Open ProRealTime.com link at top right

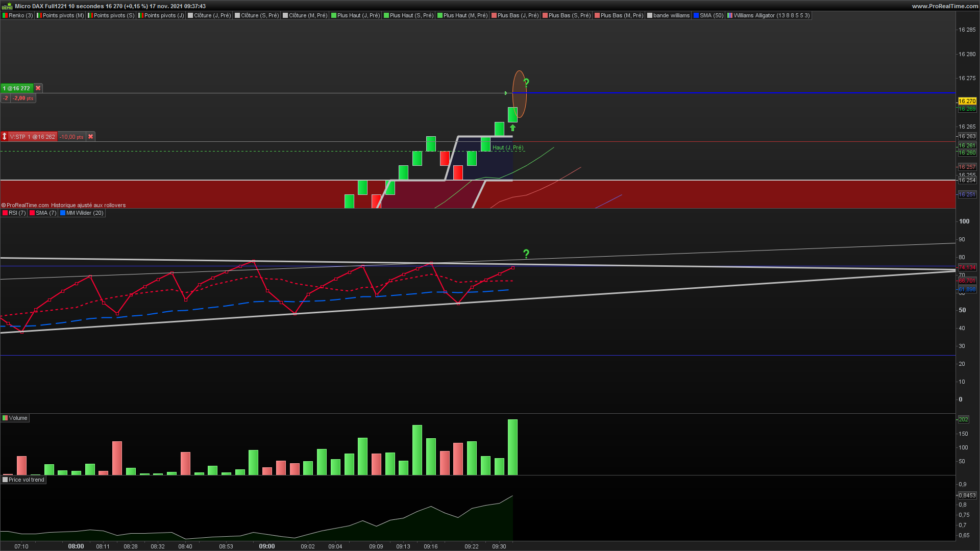[945, 6]
